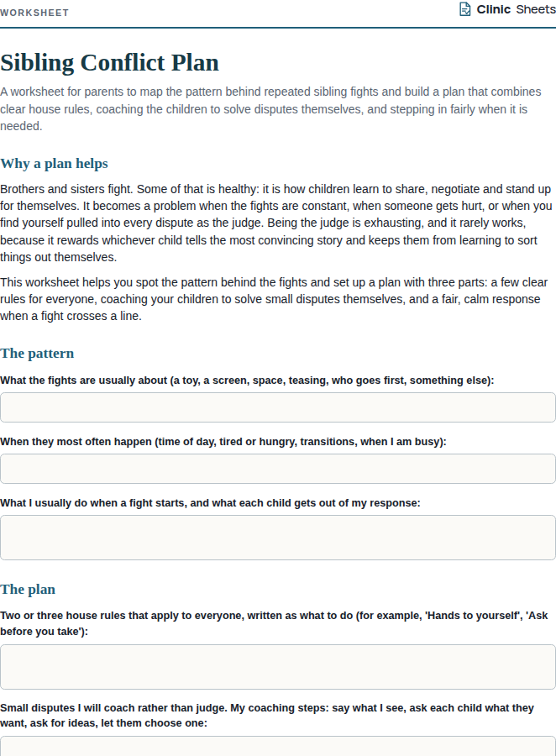The height and width of the screenshot is (756, 556).
Task: Click the worksheet description paragraph under the title
Action: (271, 109)
